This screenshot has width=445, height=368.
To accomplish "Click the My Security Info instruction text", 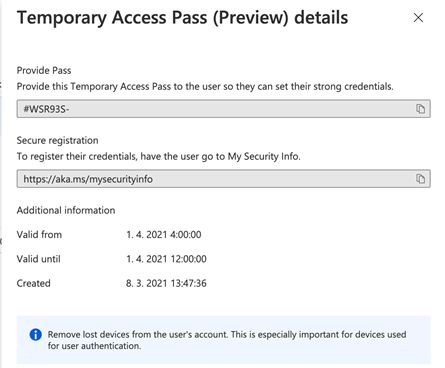I will pos(159,156).
